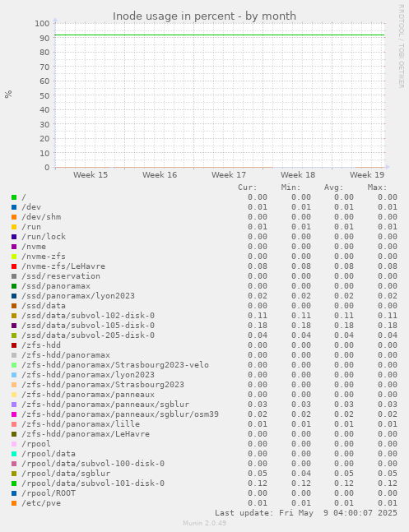
Task: Select the /nvme legend label
Action: (x=34, y=247)
